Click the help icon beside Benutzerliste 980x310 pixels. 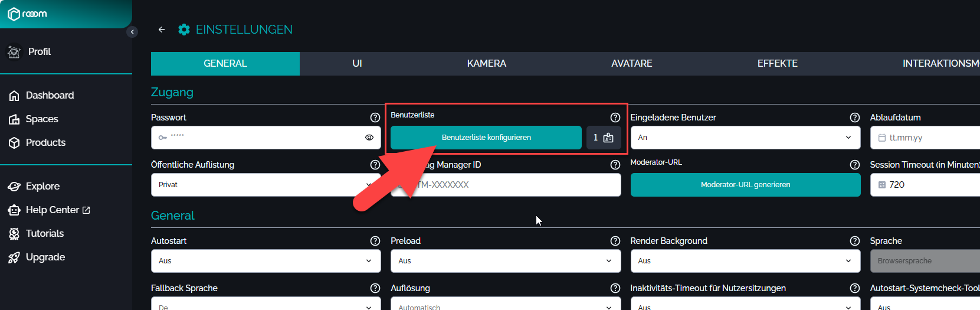point(615,118)
